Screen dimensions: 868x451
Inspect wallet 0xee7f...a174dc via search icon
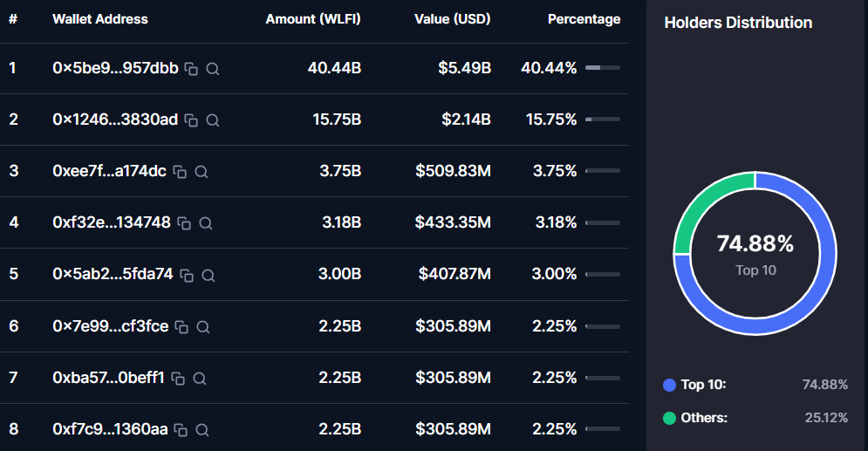coord(201,172)
